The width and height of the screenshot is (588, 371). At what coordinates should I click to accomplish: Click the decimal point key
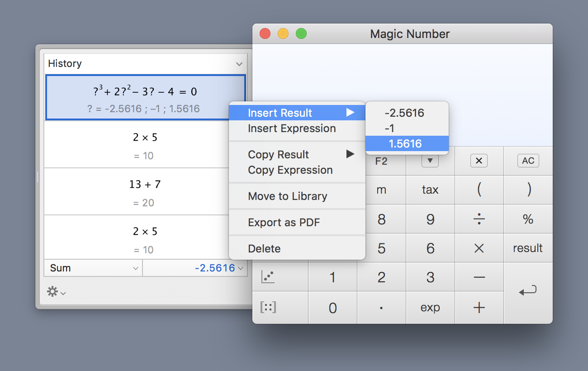381,308
